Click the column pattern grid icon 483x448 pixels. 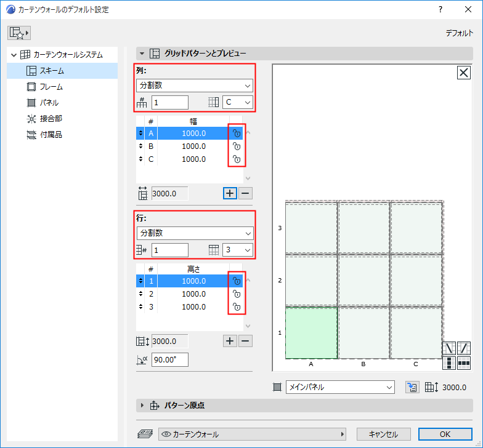coord(213,102)
